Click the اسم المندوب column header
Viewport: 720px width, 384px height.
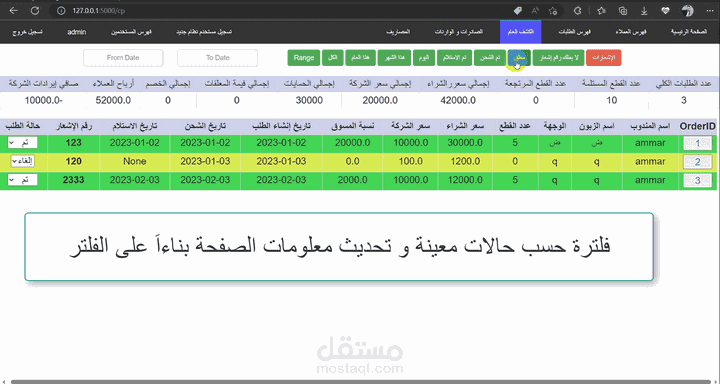650,126
